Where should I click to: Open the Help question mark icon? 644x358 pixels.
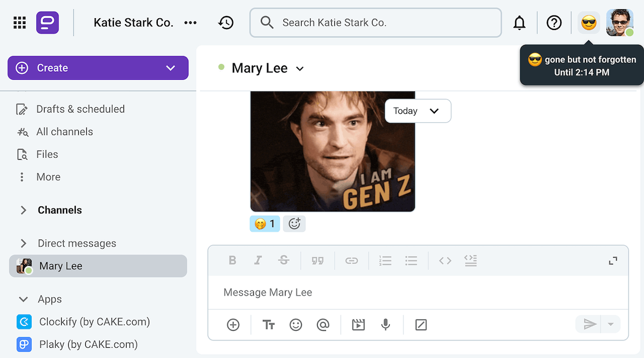(554, 23)
